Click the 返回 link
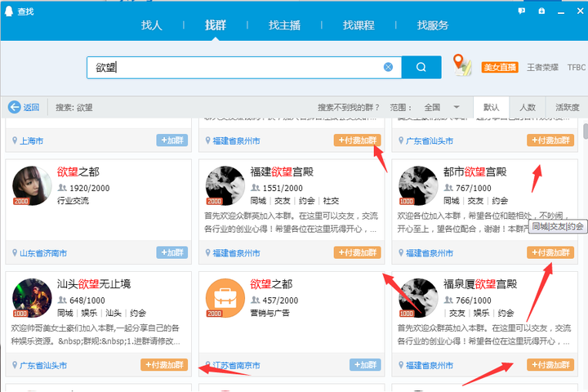The height and width of the screenshot is (392, 588). (x=31, y=108)
